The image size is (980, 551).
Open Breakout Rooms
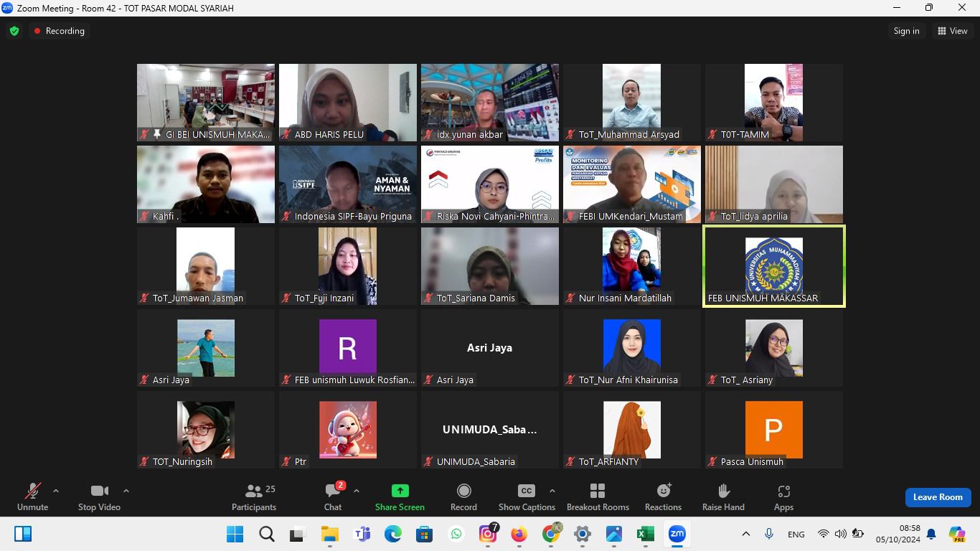click(598, 496)
